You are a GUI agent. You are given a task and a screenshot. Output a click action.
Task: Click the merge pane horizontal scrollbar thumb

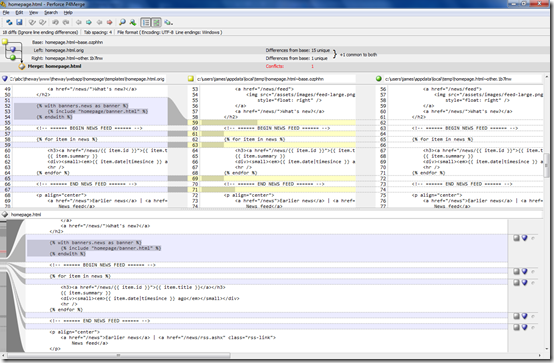(x=119, y=355)
